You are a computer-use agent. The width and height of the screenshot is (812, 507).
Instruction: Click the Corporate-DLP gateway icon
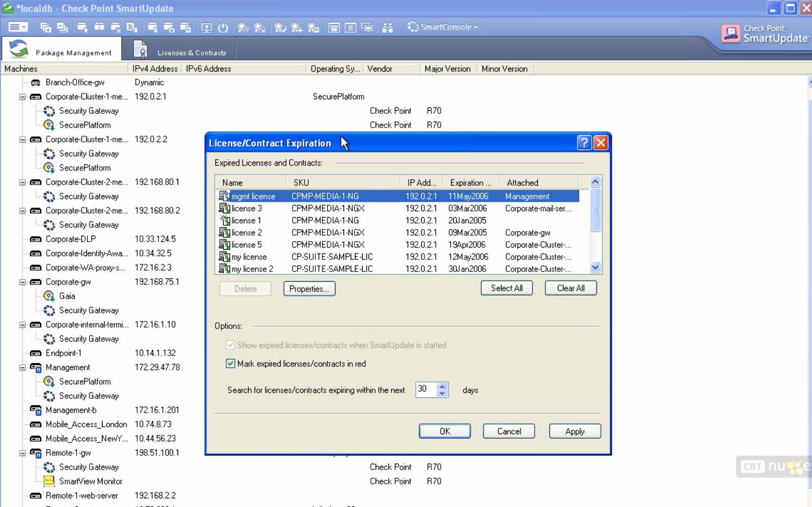tap(36, 239)
